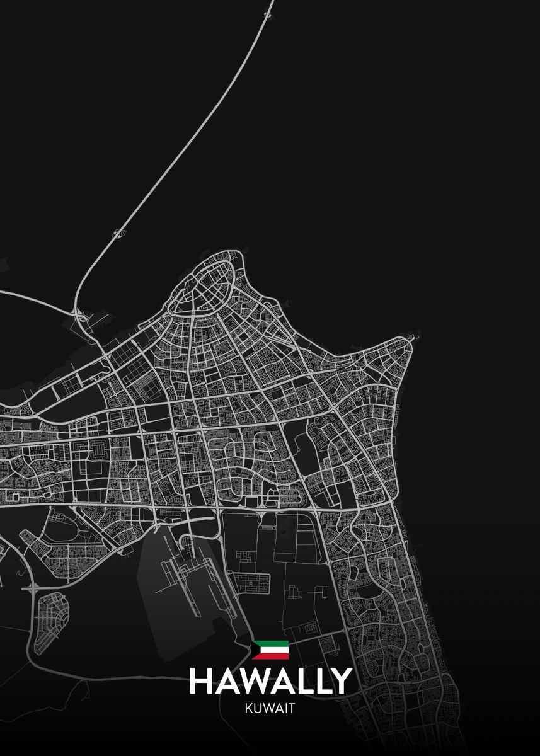This screenshot has width=540, height=756.
Task: Click the Kuwait flag above the title
Action: tap(270, 650)
